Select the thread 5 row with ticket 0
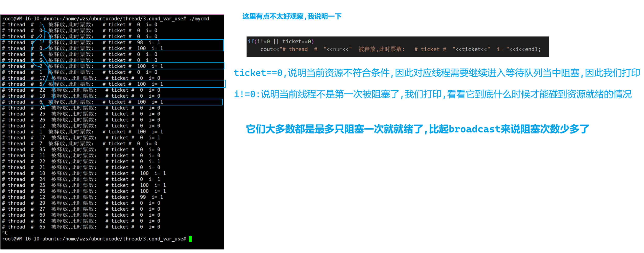Viewport: 644px width, 253px height. pos(80,54)
